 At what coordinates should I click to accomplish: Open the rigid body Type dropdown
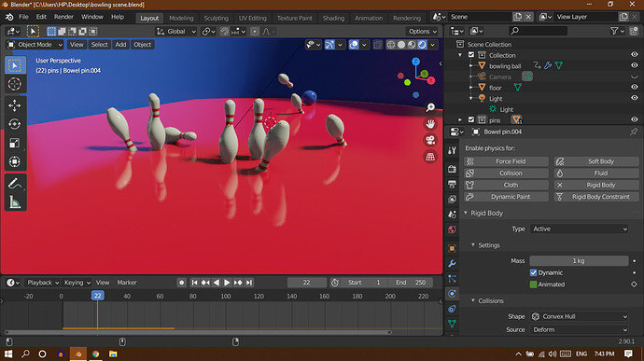[x=580, y=229]
